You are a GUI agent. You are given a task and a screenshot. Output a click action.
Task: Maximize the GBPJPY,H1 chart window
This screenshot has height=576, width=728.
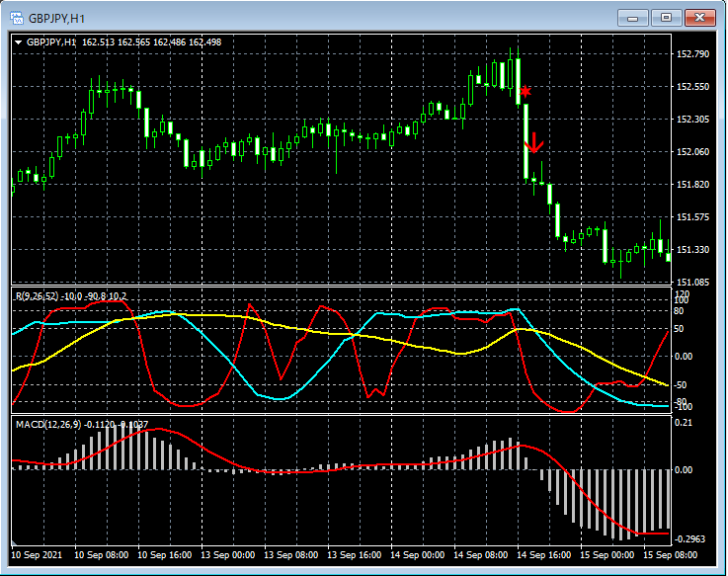[x=666, y=18]
